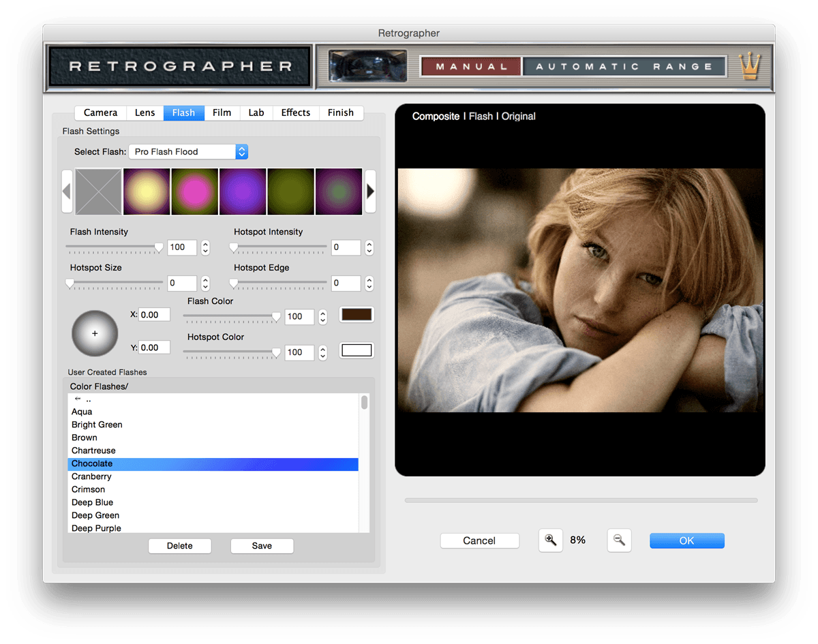Select Cranberry in the flash list
Screen dimensions: 818x644
213,476
